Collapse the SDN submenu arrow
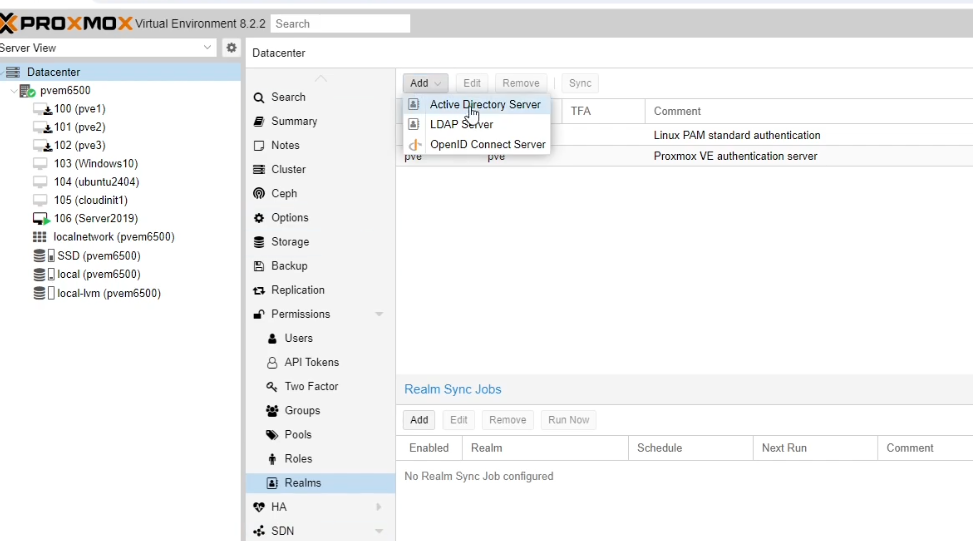 click(x=379, y=531)
